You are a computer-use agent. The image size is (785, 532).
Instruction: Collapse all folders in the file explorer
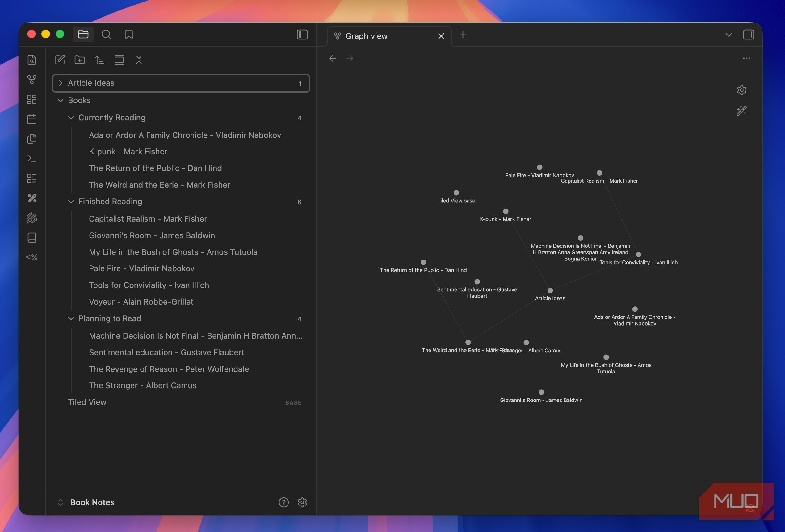[x=139, y=60]
